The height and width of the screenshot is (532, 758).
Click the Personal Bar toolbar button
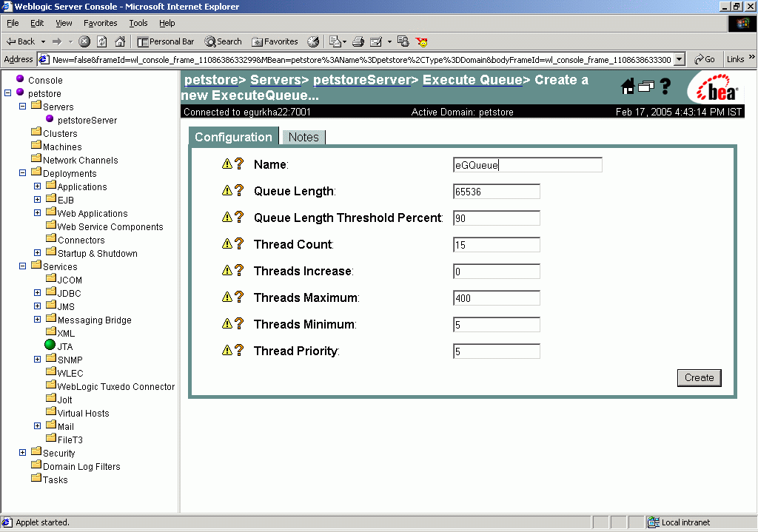click(x=165, y=41)
